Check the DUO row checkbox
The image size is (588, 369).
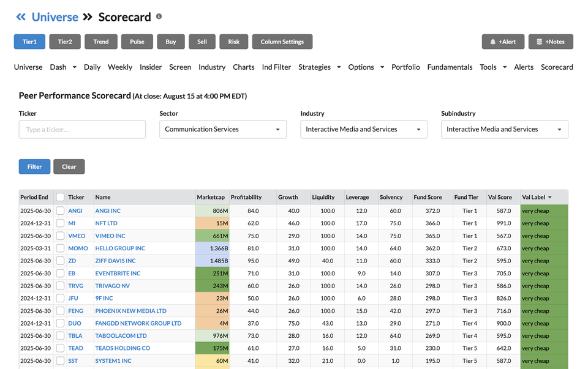pyautogui.click(x=60, y=323)
